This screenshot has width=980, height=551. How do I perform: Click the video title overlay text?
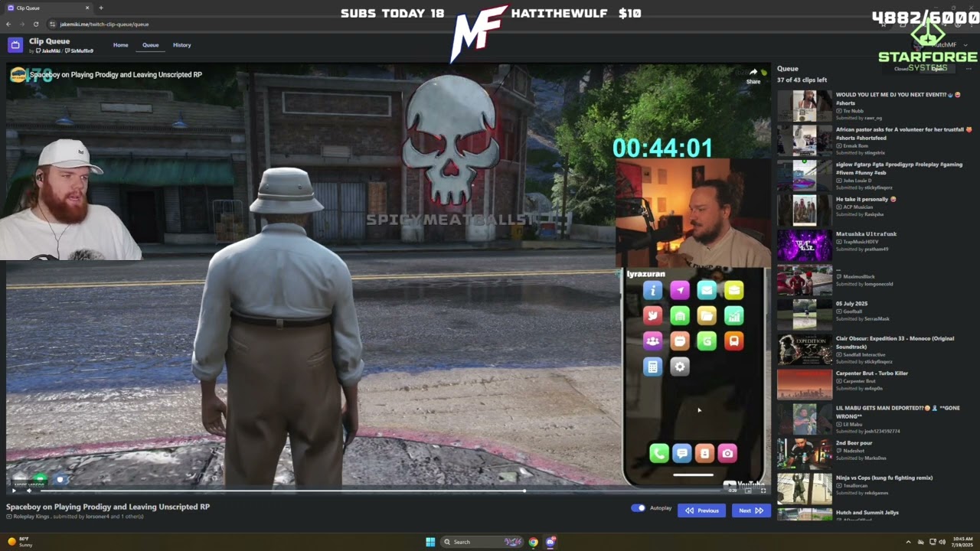coord(116,75)
